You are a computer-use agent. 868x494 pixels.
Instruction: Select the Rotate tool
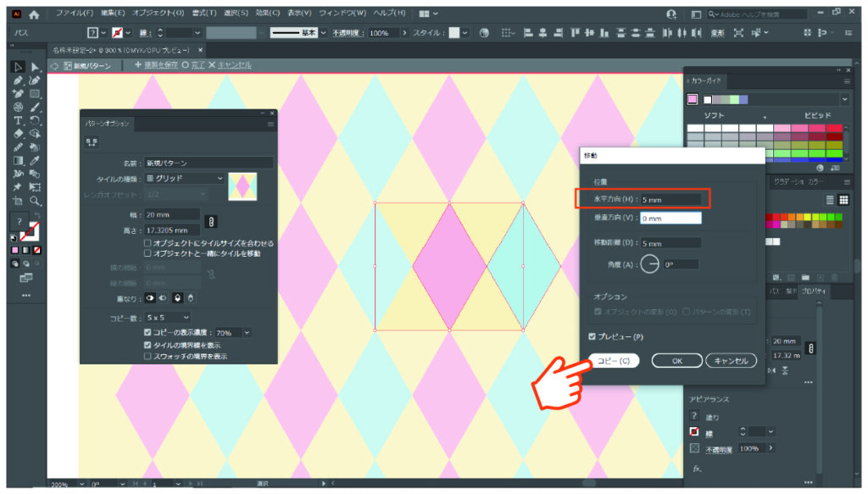click(x=35, y=120)
